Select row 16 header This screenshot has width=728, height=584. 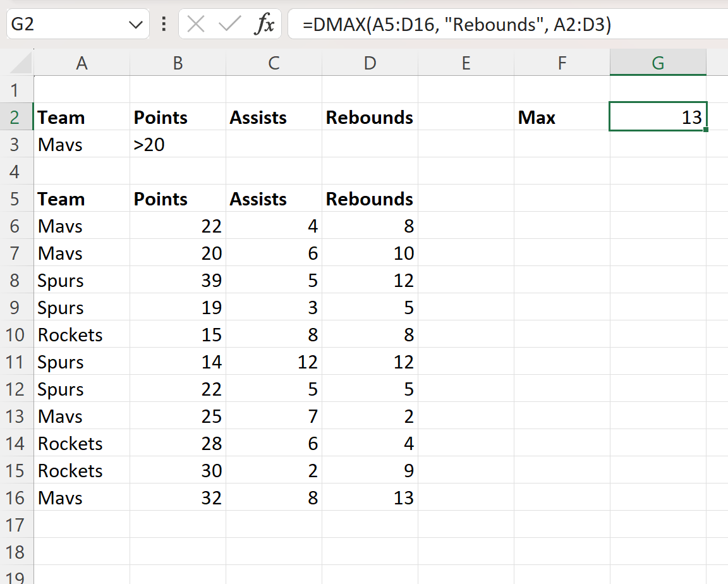tap(16, 497)
